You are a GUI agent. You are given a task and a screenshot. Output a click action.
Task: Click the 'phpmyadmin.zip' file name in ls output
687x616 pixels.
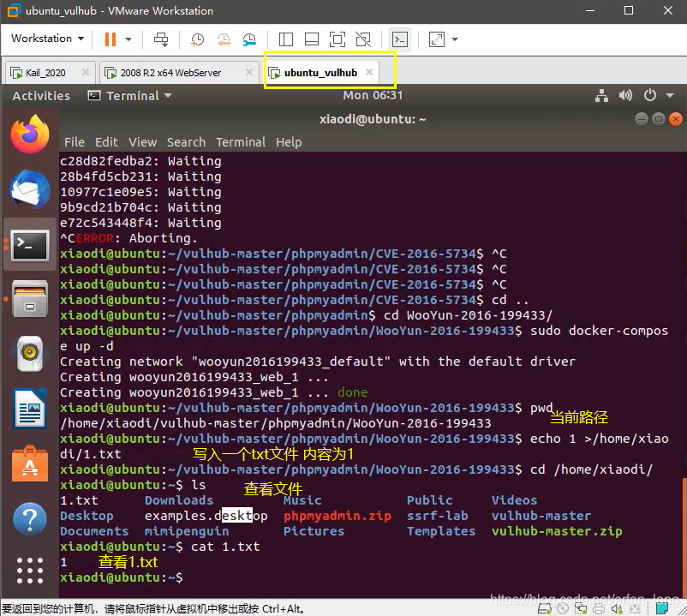pyautogui.click(x=337, y=516)
